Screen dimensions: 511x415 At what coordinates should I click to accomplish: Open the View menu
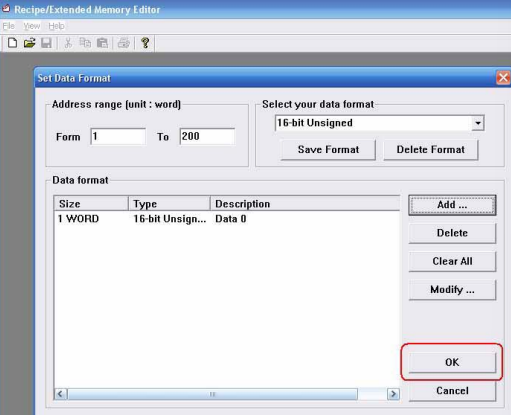coord(32,26)
